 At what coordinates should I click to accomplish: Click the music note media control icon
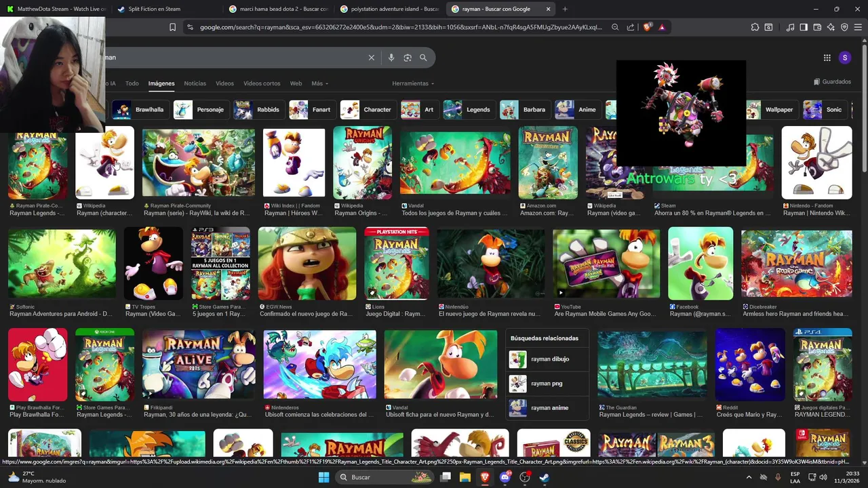[x=790, y=27]
